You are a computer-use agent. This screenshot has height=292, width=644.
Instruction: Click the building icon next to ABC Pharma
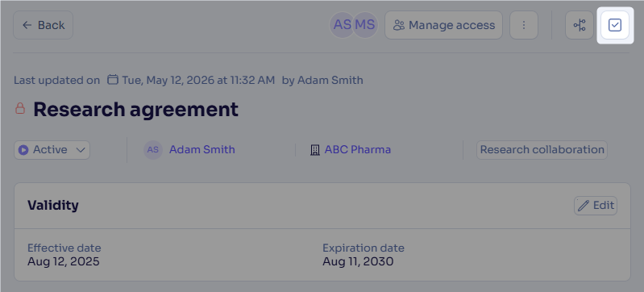[314, 150]
